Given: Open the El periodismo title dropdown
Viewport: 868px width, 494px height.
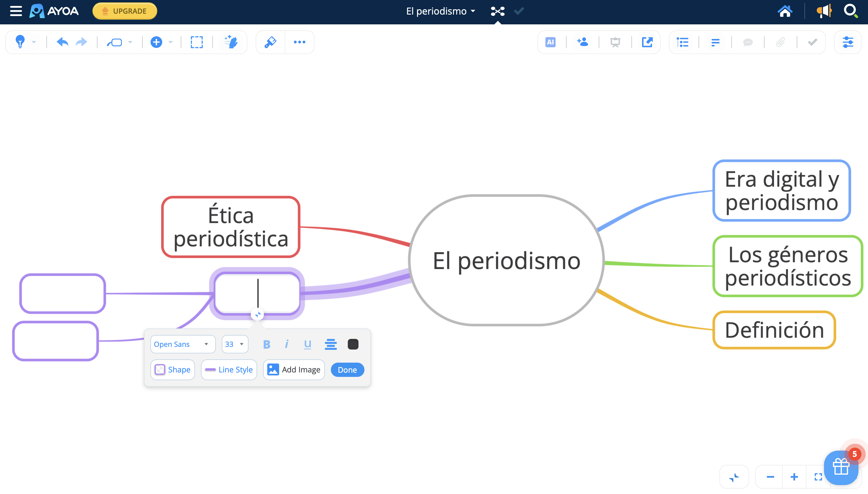Looking at the screenshot, I should click(440, 11).
